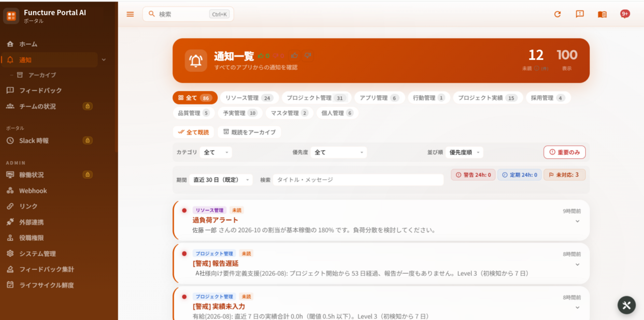Viewport: 644px width, 320px height.
Task: Collapse the 通知 sidebar chevron
Action: click(104, 60)
